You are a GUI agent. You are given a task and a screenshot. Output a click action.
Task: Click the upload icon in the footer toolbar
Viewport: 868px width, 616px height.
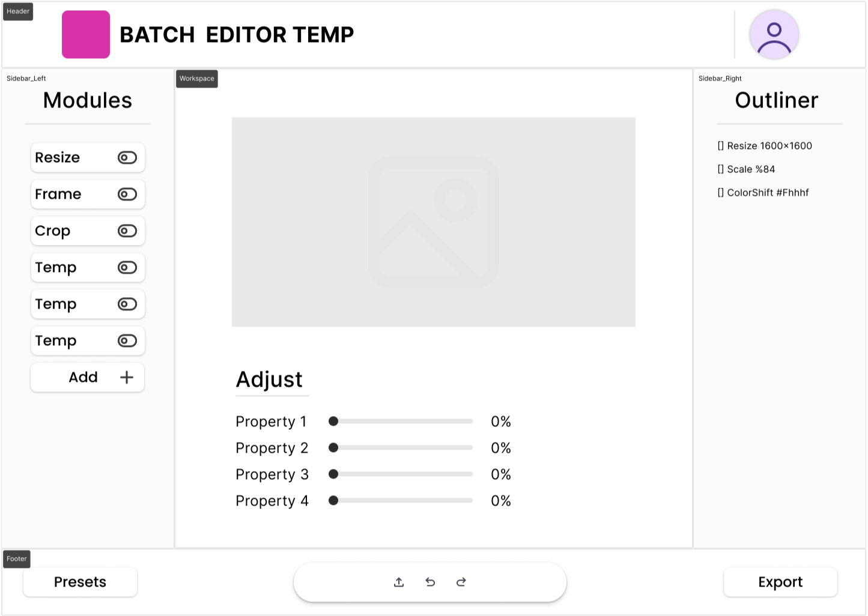[x=399, y=582]
